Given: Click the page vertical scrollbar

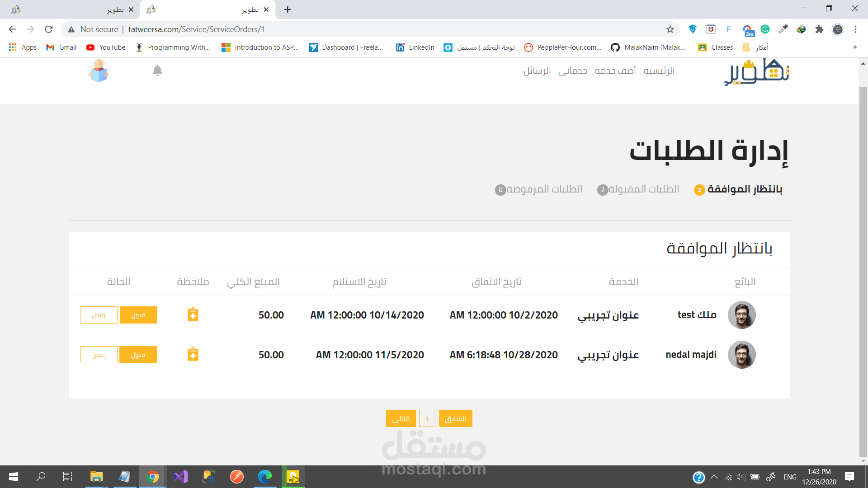Looking at the screenshot, I should pyautogui.click(x=863, y=271).
